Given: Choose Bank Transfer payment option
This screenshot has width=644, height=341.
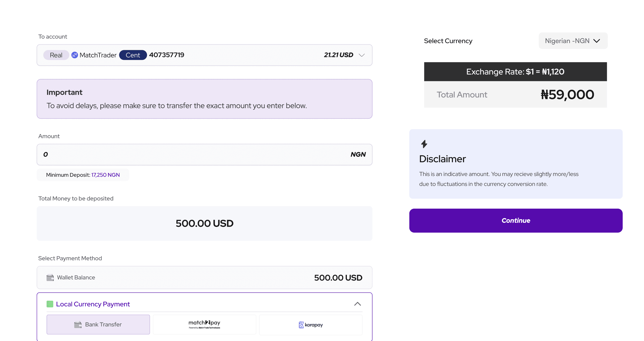Looking at the screenshot, I should coord(98,324).
